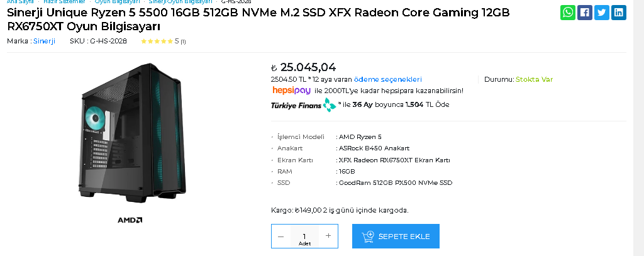The width and height of the screenshot is (644, 256).
Task: Go to Ana Sayfa breadcrumb
Action: (x=20, y=2)
